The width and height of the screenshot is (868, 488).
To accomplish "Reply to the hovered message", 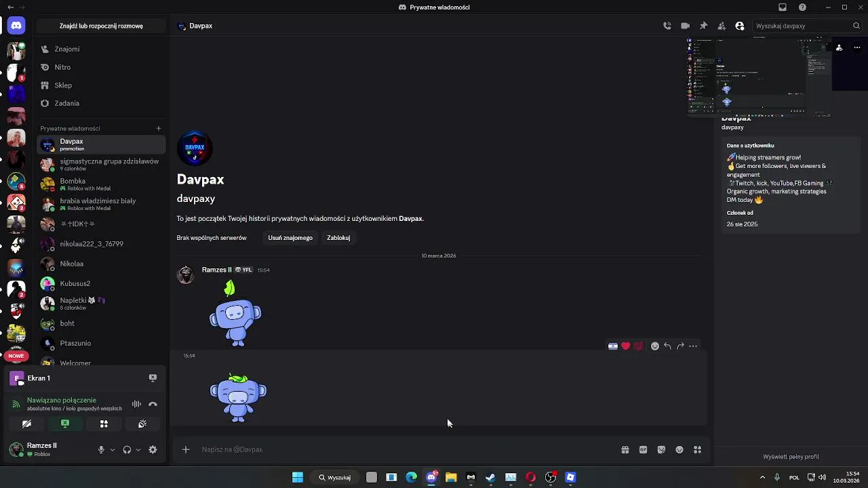I will 667,346.
